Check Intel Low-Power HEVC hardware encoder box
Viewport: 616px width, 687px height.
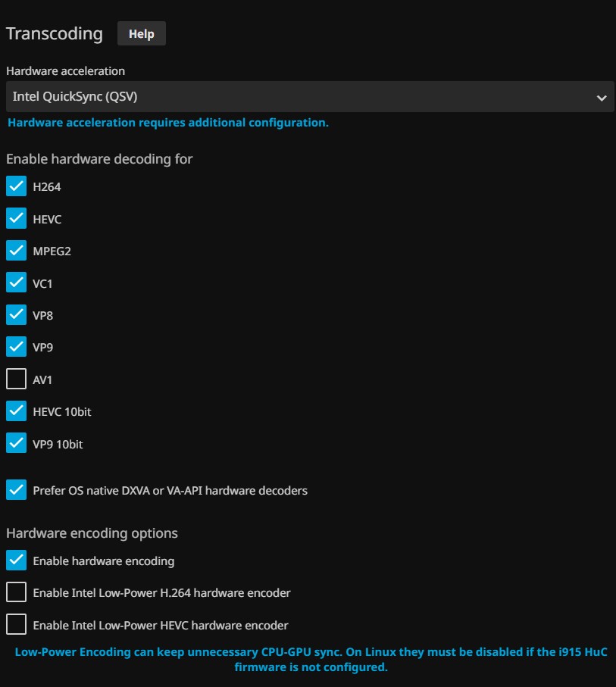[16, 625]
